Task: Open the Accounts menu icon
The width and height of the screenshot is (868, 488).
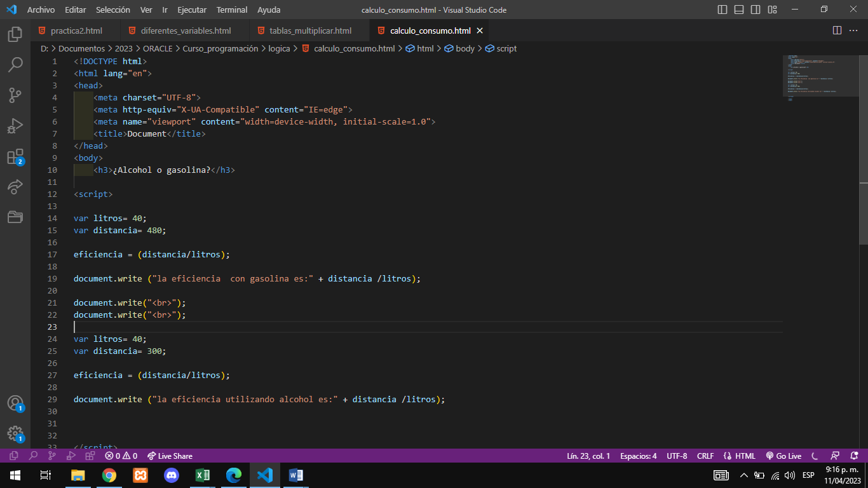Action: pyautogui.click(x=15, y=403)
